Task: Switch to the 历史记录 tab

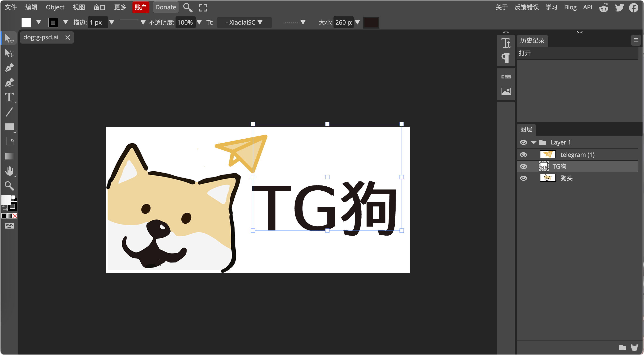Action: pyautogui.click(x=532, y=41)
